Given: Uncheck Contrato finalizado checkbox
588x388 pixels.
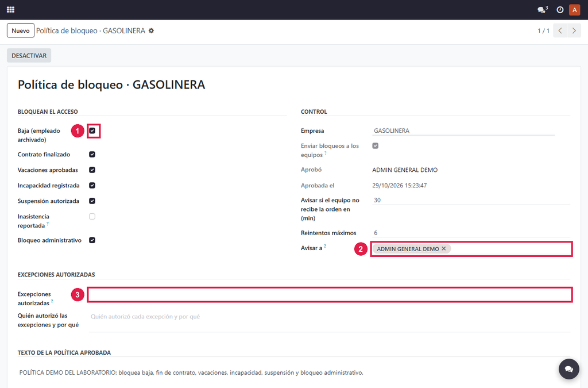Looking at the screenshot, I should (x=92, y=154).
